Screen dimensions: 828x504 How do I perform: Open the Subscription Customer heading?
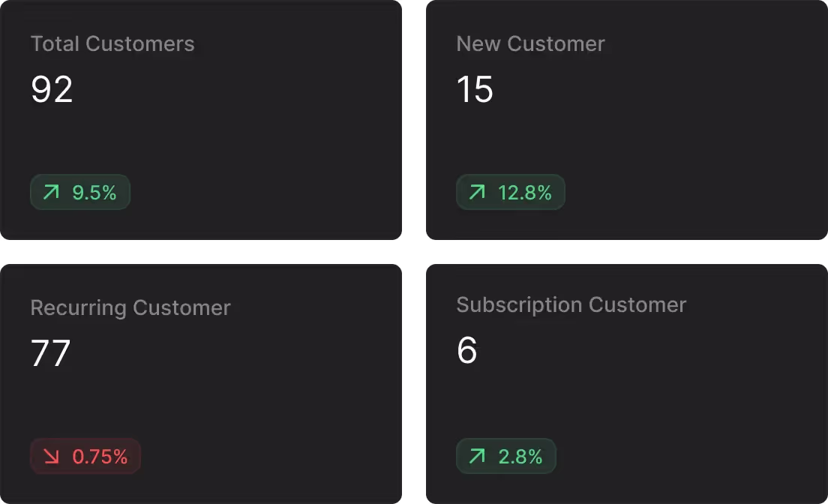(x=571, y=304)
